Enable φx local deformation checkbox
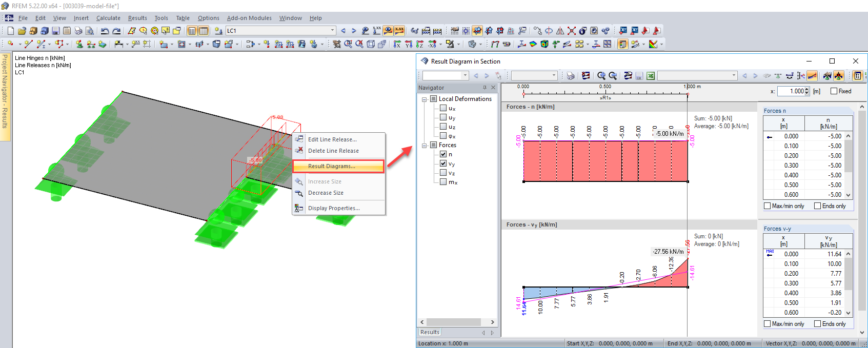The height and width of the screenshot is (348, 868). coord(443,136)
